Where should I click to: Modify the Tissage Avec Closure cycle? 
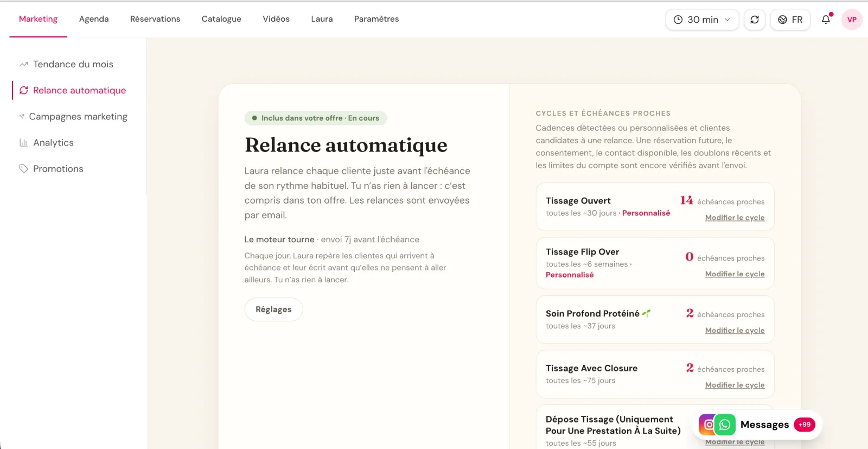tap(735, 385)
